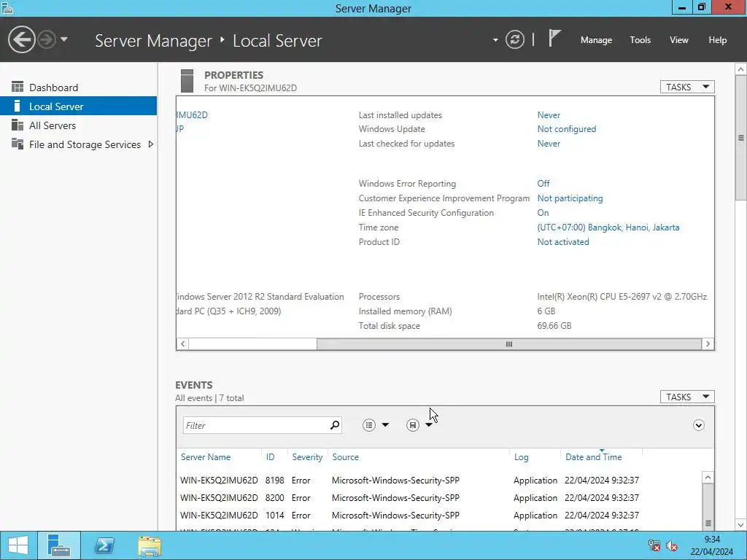This screenshot has height=560, width=747.
Task: Go back with the back arrow button
Action: tap(21, 39)
